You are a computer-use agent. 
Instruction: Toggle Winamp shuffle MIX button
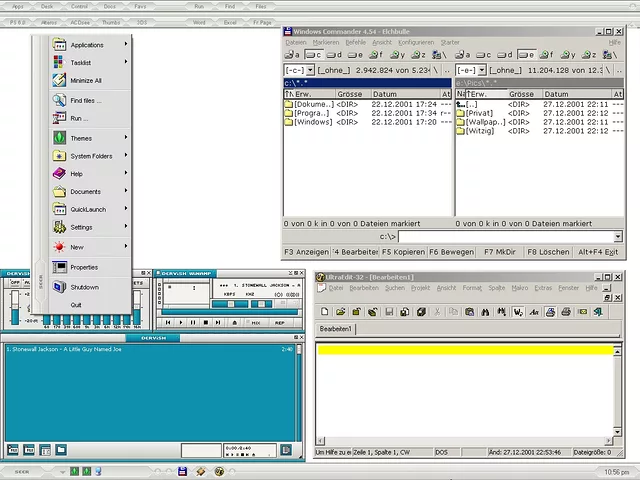tap(256, 322)
